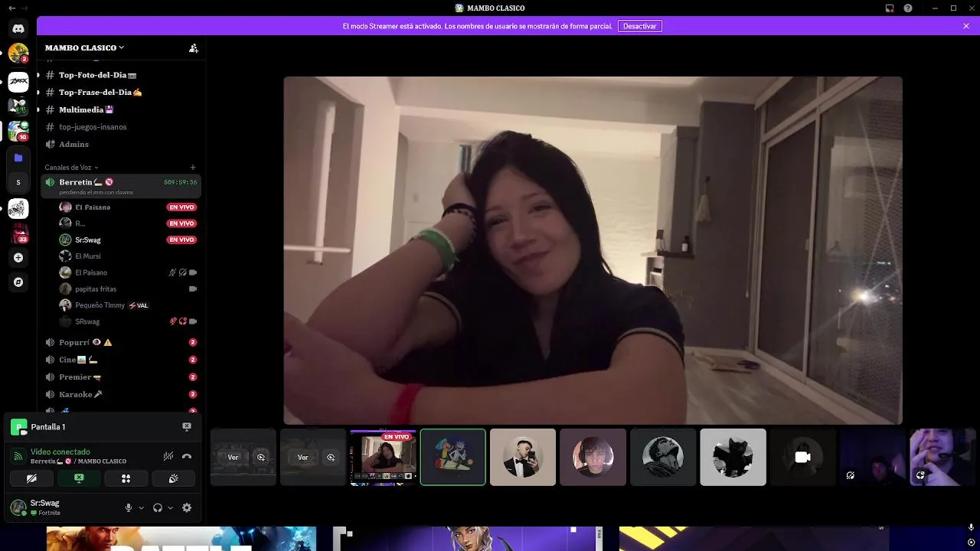Open Pantalla 1 stream label
The image size is (980, 551).
48,426
